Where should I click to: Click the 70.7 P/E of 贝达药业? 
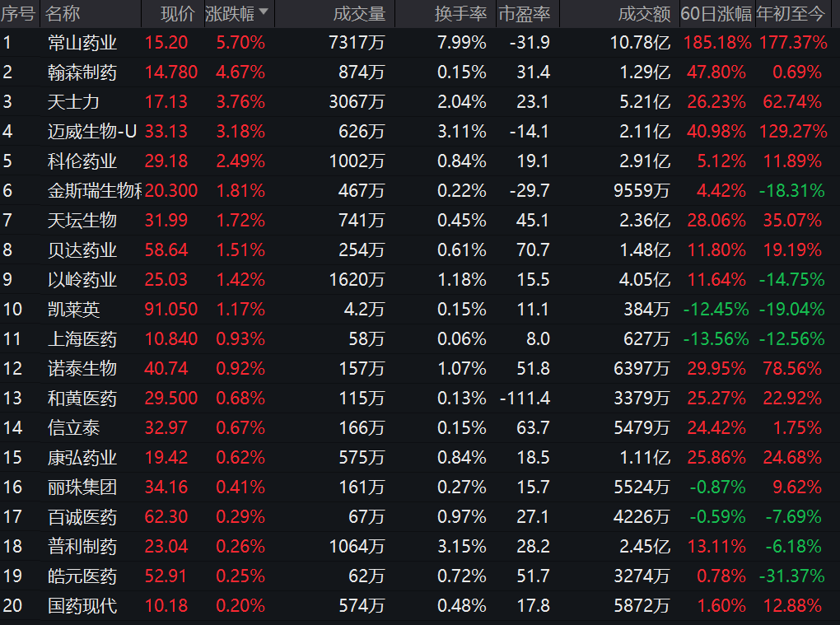tap(533, 250)
